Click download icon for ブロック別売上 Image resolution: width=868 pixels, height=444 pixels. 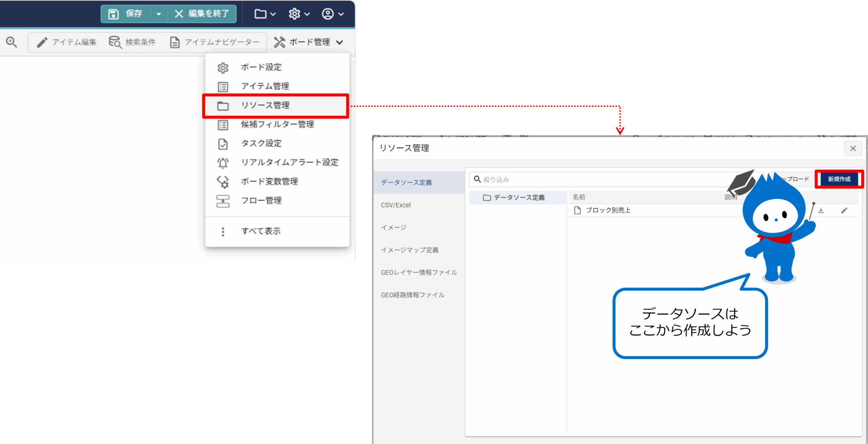(821, 210)
